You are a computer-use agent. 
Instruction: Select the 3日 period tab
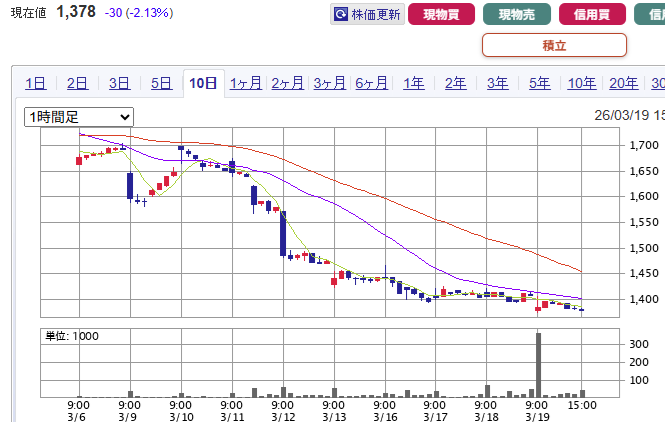tap(119, 83)
